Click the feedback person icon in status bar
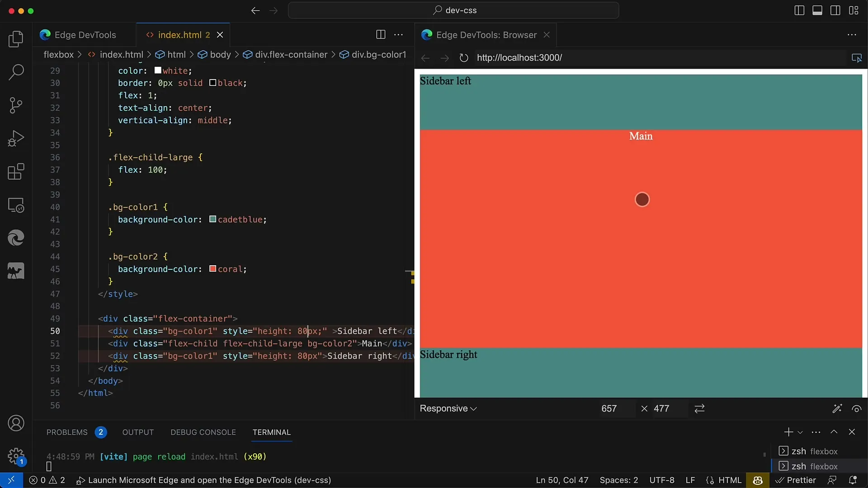 [x=832, y=480]
